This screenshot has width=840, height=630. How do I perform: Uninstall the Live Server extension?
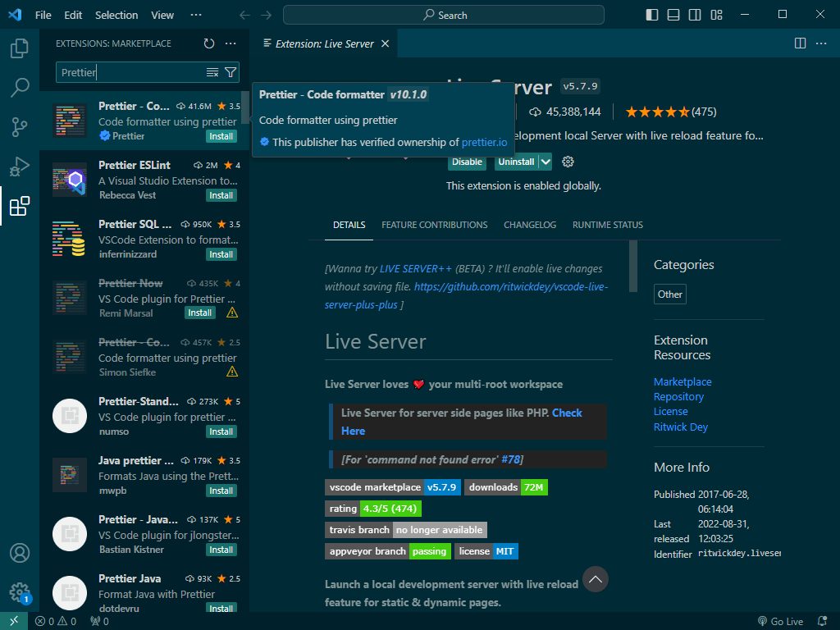pos(516,162)
